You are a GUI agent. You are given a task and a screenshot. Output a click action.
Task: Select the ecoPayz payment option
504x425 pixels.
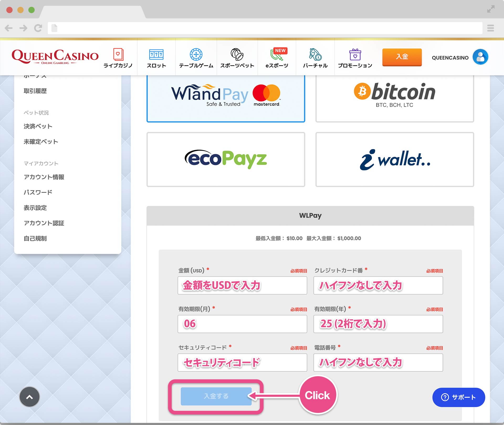[x=226, y=160]
